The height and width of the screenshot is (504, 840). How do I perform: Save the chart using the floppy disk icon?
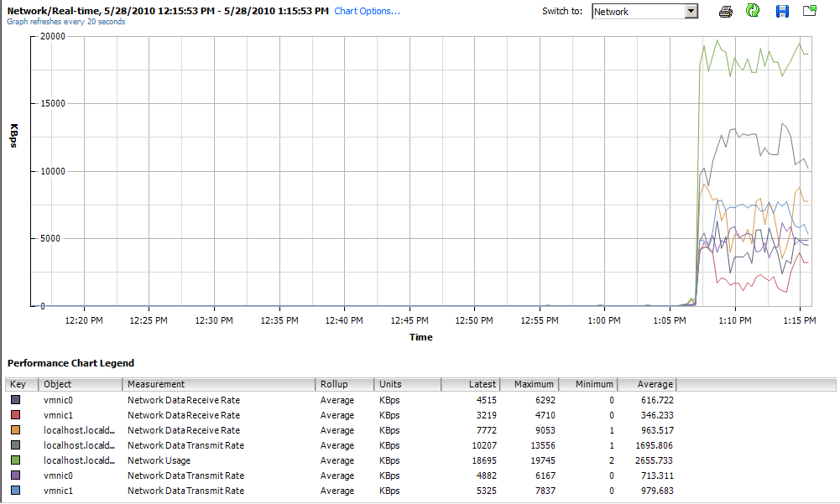782,12
